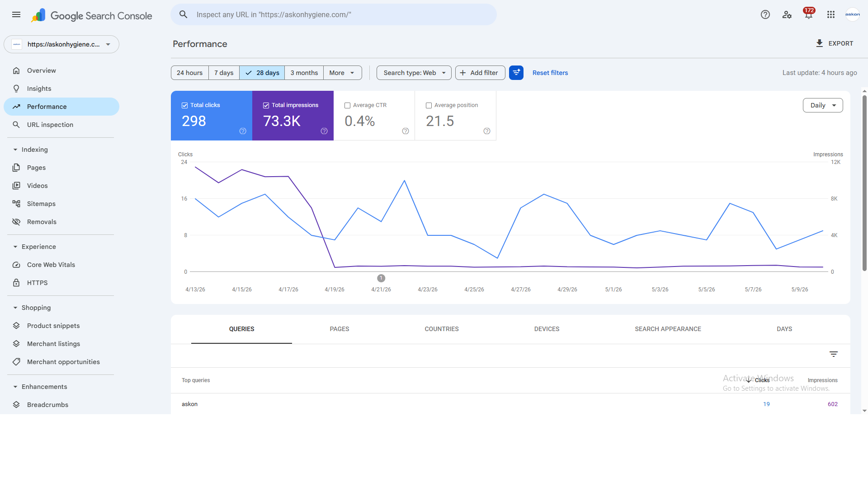Select the 7 days date range

coord(224,73)
